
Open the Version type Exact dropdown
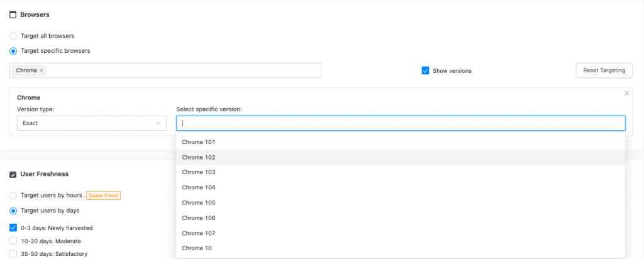[91, 123]
